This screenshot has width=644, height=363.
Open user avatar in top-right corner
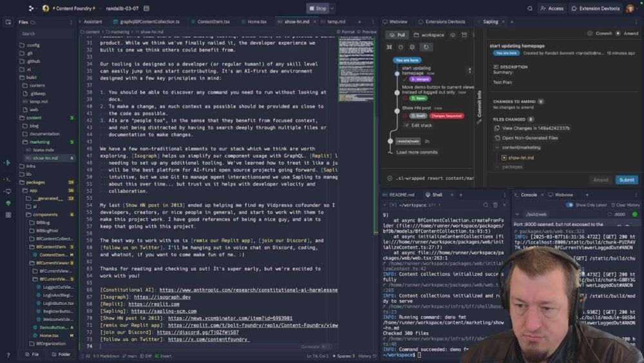tap(630, 8)
